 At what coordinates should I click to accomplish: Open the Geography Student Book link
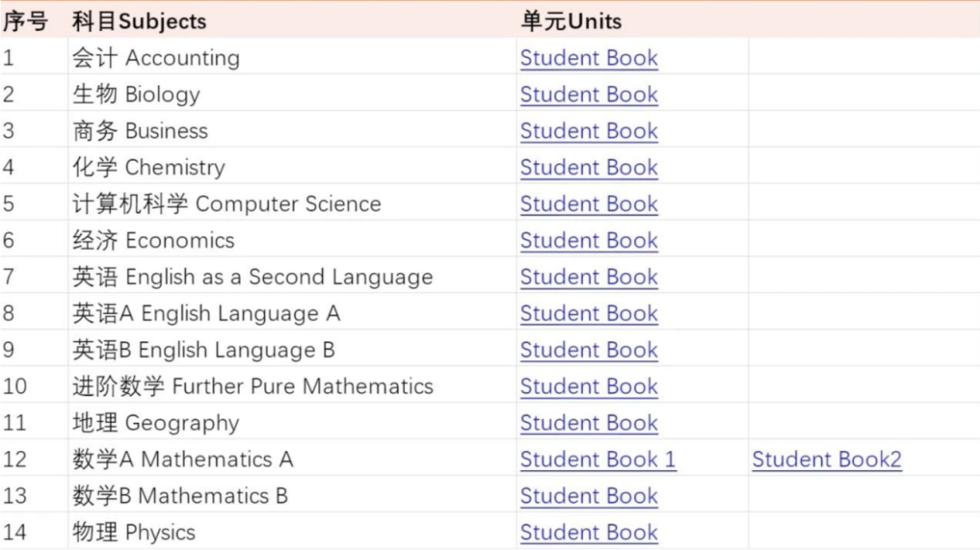pos(589,423)
